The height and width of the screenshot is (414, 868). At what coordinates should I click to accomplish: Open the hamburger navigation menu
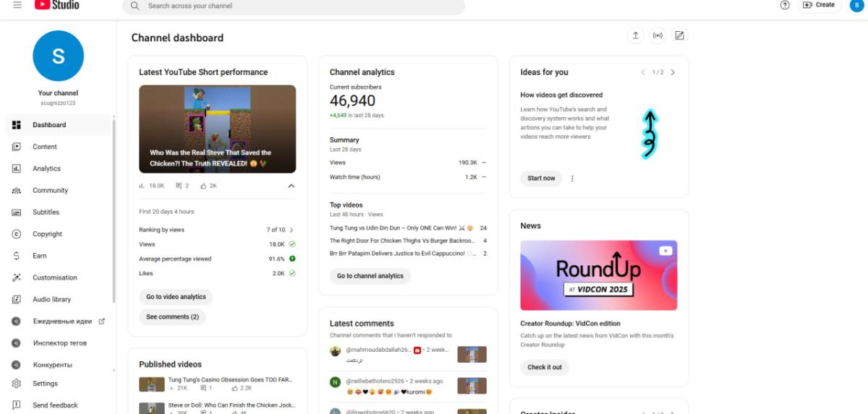click(17, 5)
